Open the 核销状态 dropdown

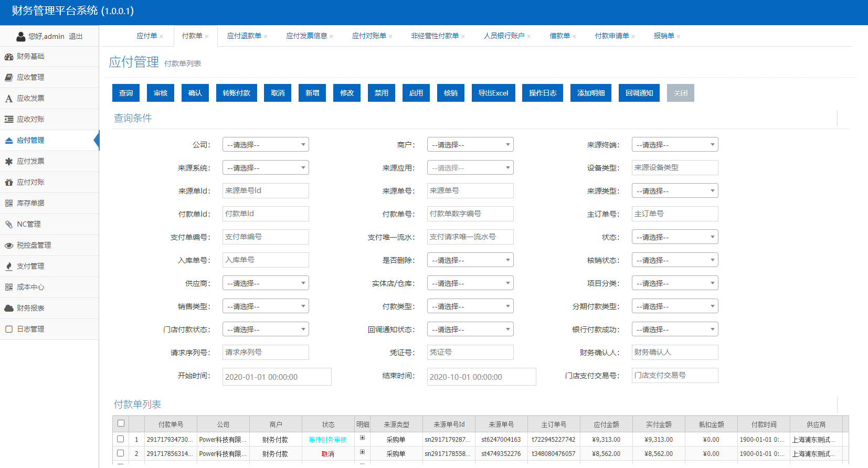pos(674,260)
